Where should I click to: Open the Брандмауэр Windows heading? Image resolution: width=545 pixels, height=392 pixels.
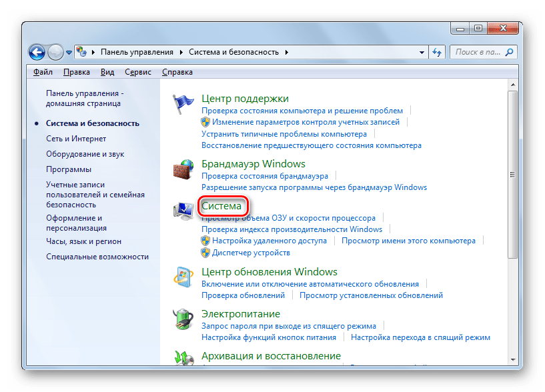point(253,164)
